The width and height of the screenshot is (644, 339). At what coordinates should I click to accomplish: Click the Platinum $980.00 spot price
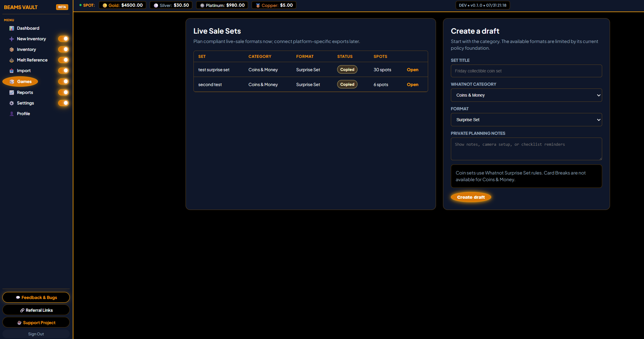pos(222,5)
